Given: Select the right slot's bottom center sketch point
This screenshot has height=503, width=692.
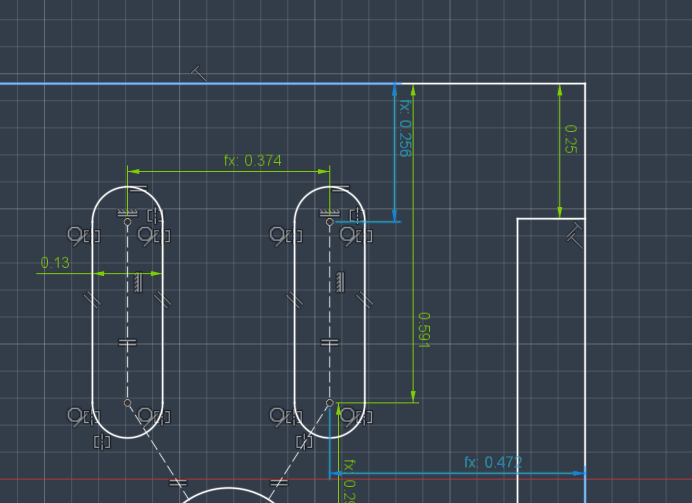Looking at the screenshot, I should (x=330, y=403).
